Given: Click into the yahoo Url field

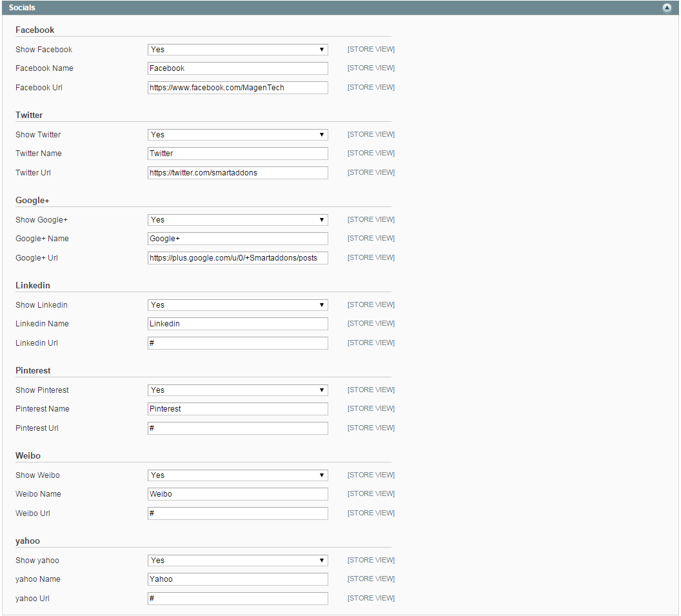Looking at the screenshot, I should [237, 598].
